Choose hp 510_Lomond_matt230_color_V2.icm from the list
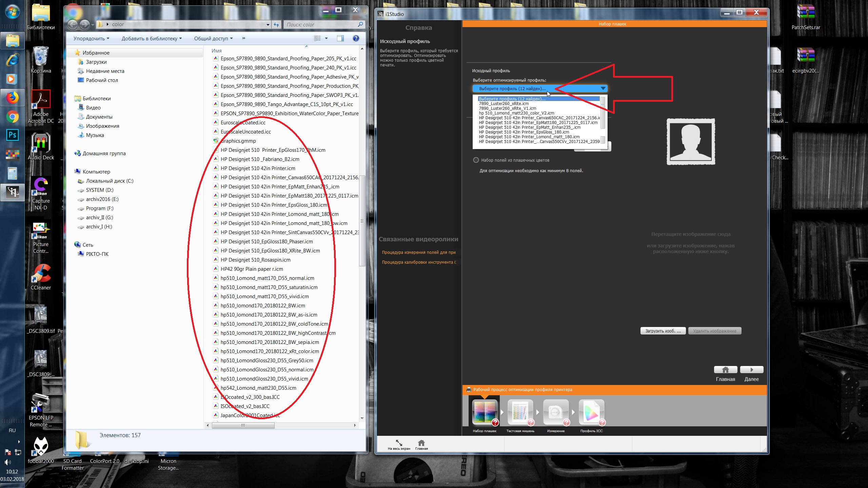 pyautogui.click(x=517, y=113)
